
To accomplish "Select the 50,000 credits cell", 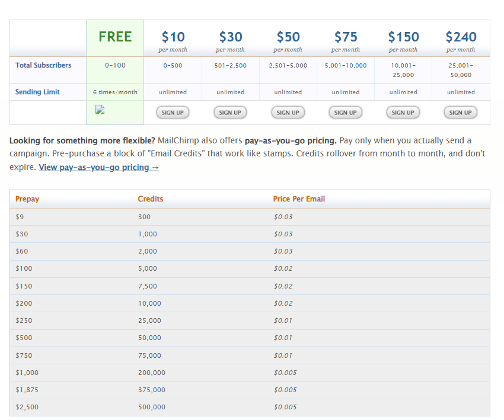I will 149,338.
